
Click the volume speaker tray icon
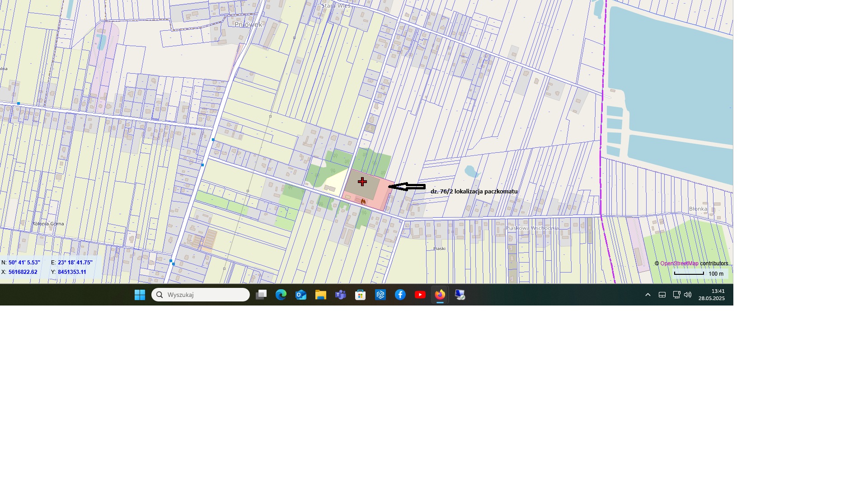[x=688, y=295]
